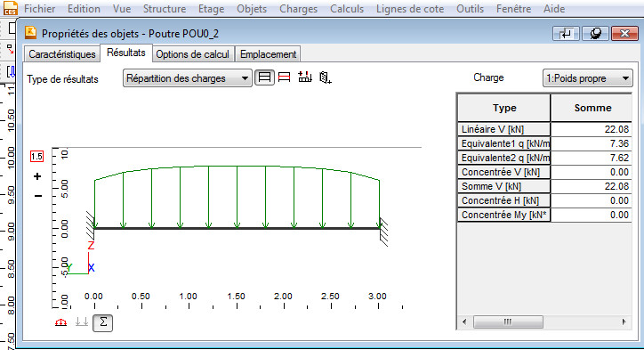Click the red supports reactions icon

[60, 322]
